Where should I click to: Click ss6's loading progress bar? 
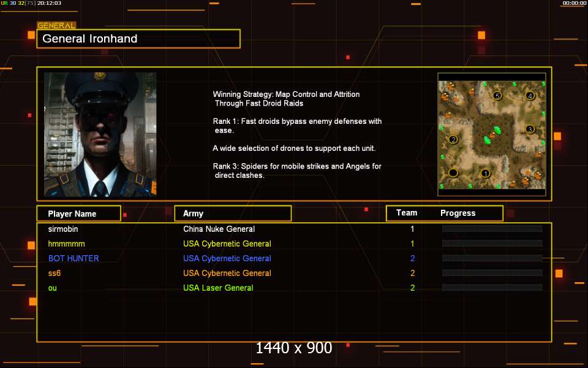click(x=492, y=272)
